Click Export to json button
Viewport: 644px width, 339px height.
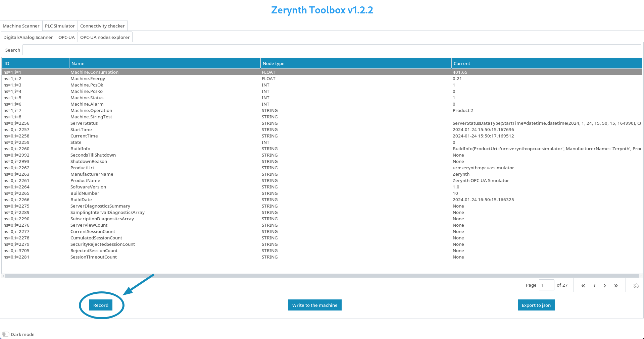(x=536, y=305)
